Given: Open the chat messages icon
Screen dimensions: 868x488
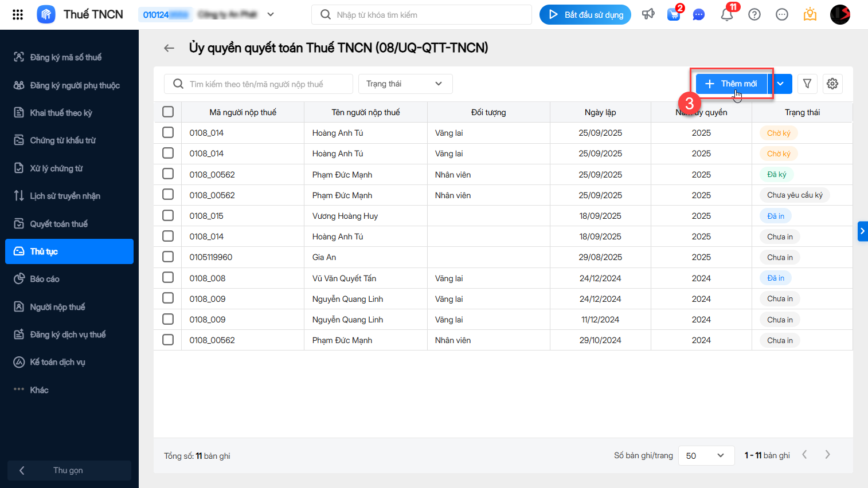Looking at the screenshot, I should 698,15.
